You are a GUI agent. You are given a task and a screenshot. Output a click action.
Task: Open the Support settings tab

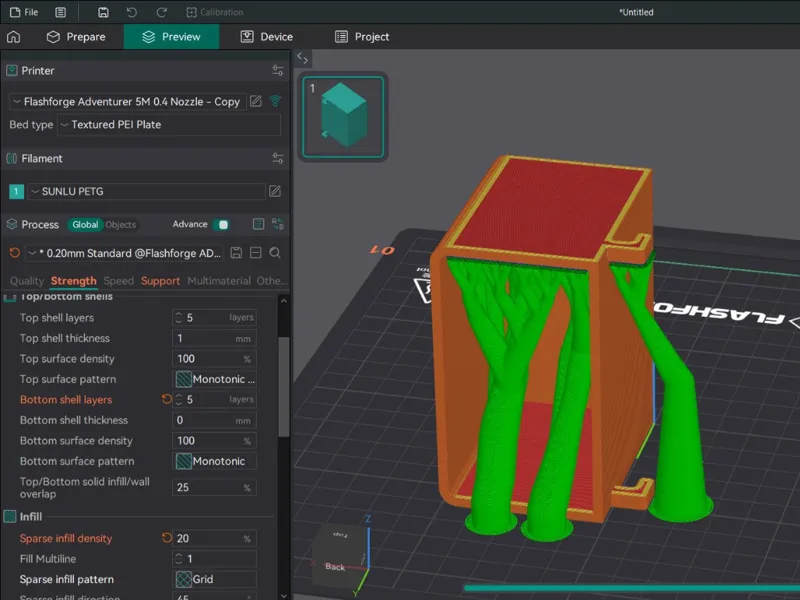coord(160,281)
